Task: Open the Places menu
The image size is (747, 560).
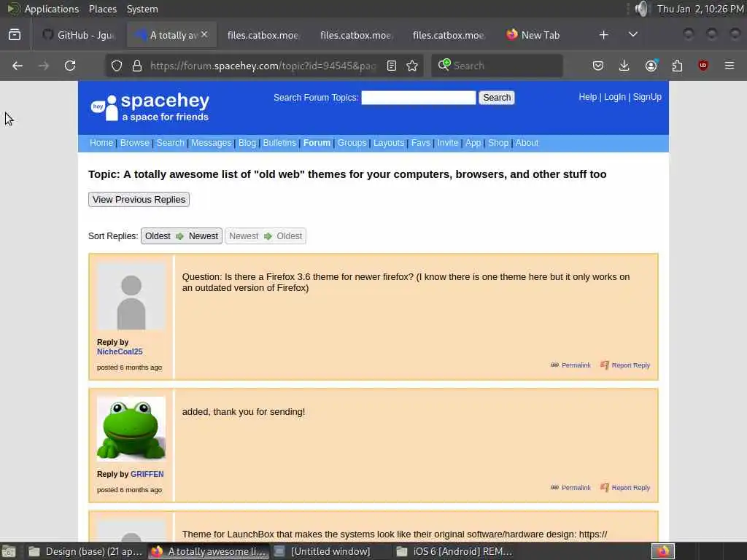Action: coord(102,9)
